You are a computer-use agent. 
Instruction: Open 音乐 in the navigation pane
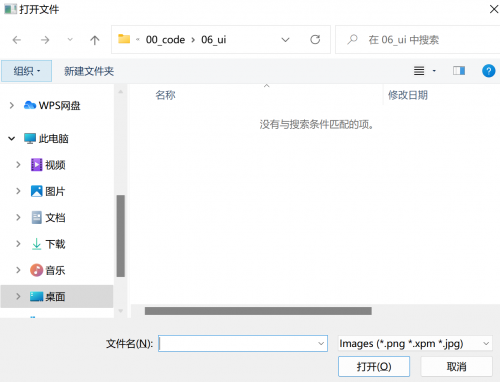click(x=55, y=270)
